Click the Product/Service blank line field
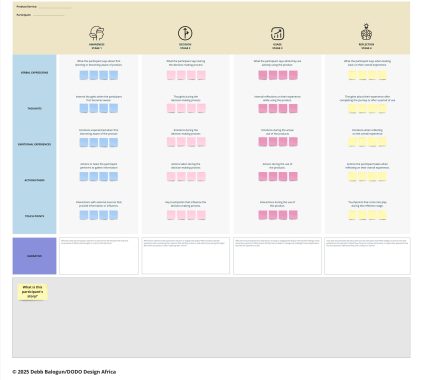This screenshot has width=421, height=380. (x=55, y=7)
